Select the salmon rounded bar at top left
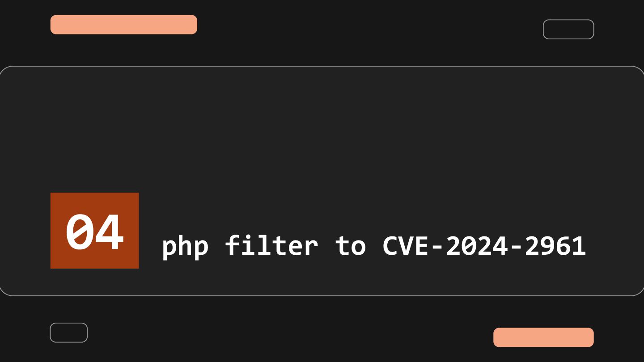Screen dimensions: 644x362 [x=124, y=25]
